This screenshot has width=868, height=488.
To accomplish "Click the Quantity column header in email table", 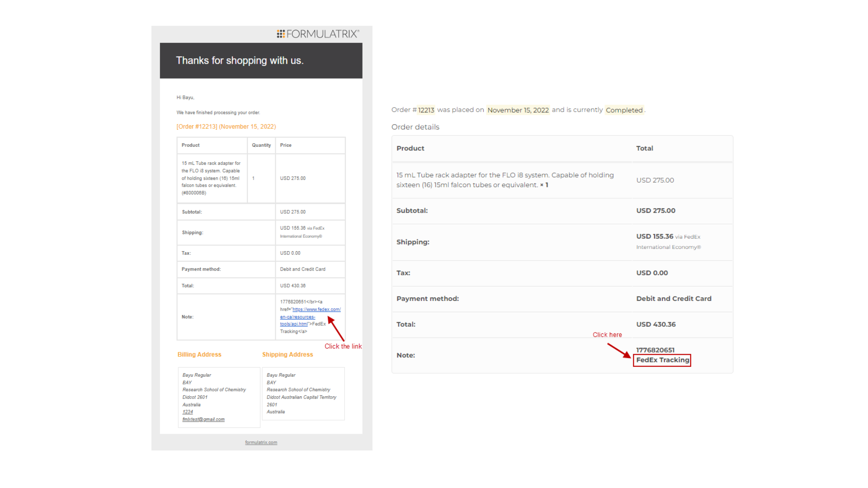I will 261,145.
